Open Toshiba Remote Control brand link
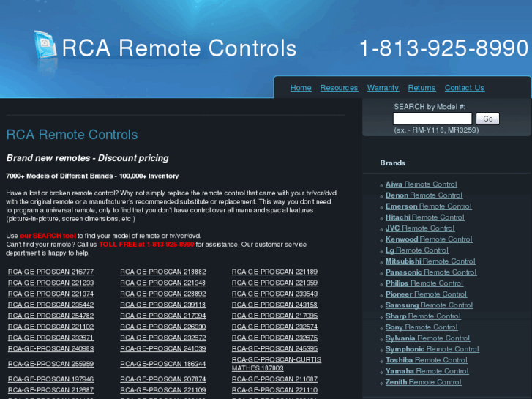Viewport: 532px width, 399px height. [x=427, y=360]
